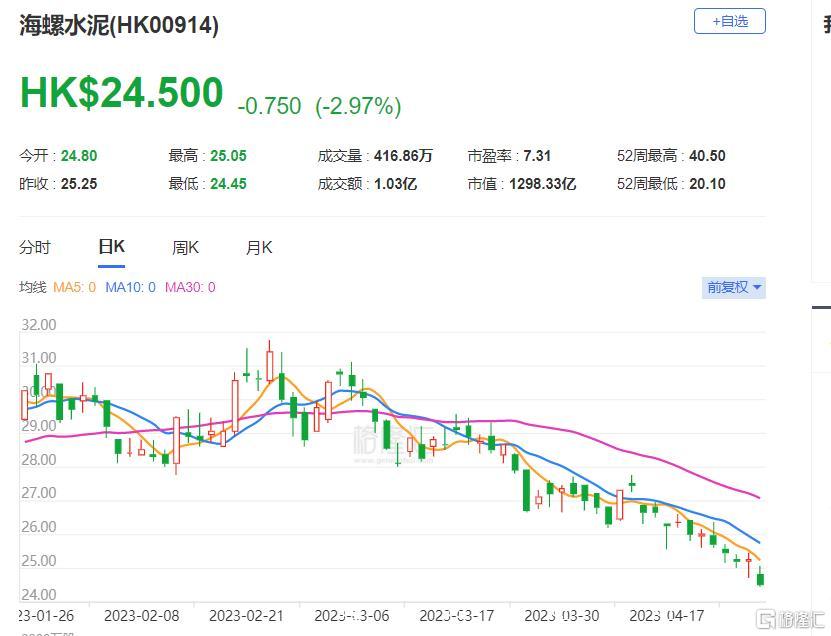Image resolution: width=831 pixels, height=636 pixels.
Task: Click the current price HK$24.500
Action: pos(121,92)
